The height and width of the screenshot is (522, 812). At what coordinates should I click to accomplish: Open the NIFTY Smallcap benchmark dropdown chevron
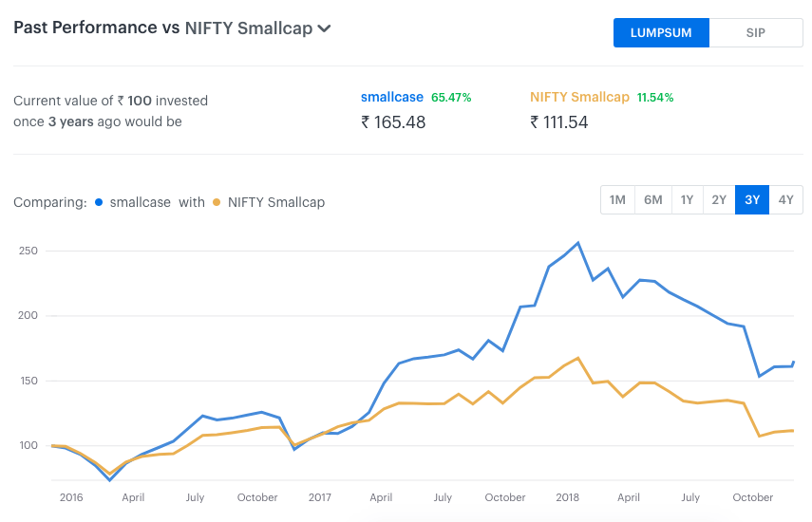pos(324,28)
